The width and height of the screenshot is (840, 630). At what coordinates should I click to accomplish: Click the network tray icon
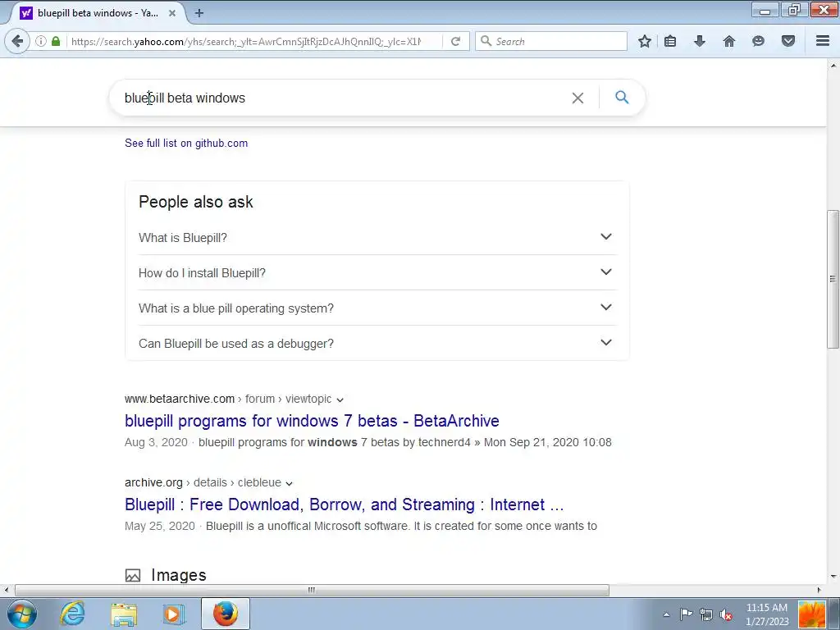tap(706, 614)
